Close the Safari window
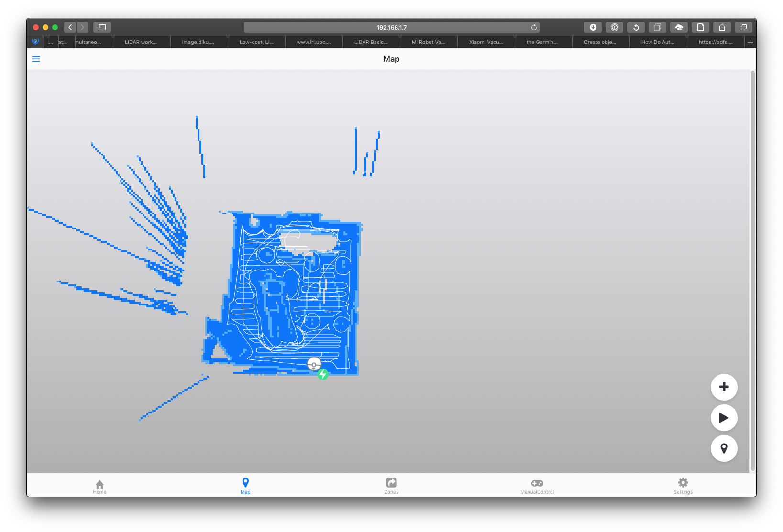The width and height of the screenshot is (783, 532). point(36,27)
